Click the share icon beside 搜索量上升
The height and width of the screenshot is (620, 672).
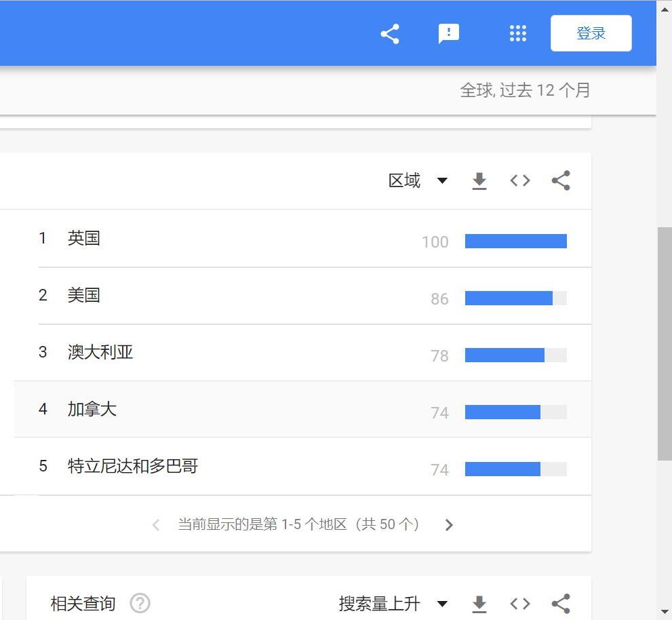pos(561,602)
